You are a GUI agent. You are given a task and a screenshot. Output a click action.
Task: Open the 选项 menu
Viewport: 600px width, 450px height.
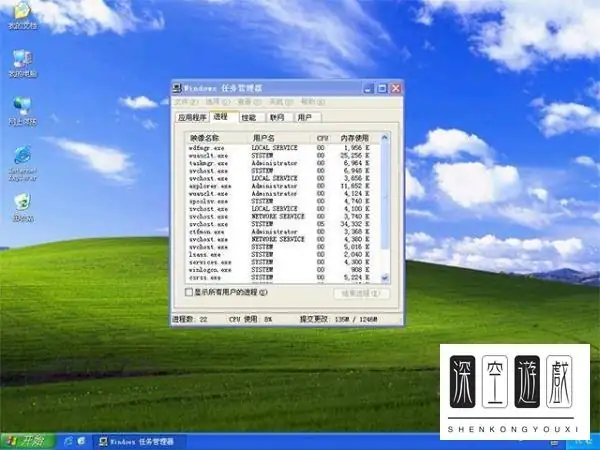[x=218, y=102]
